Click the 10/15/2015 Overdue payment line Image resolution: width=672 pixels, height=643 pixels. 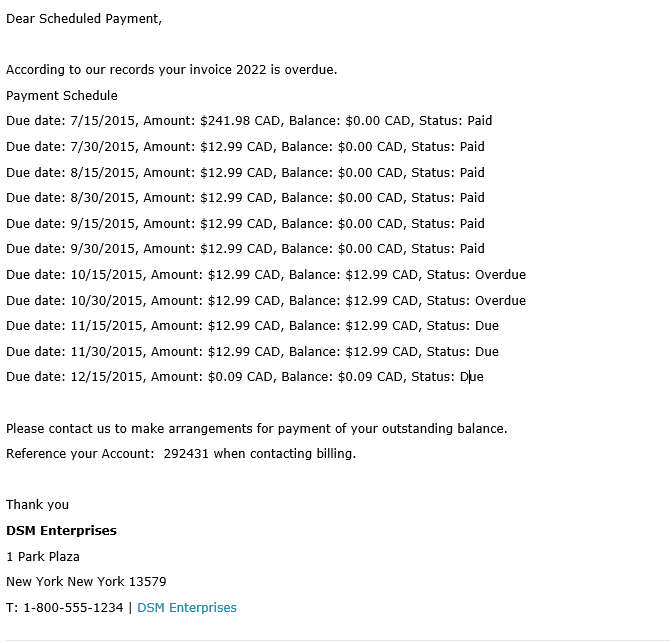click(266, 274)
